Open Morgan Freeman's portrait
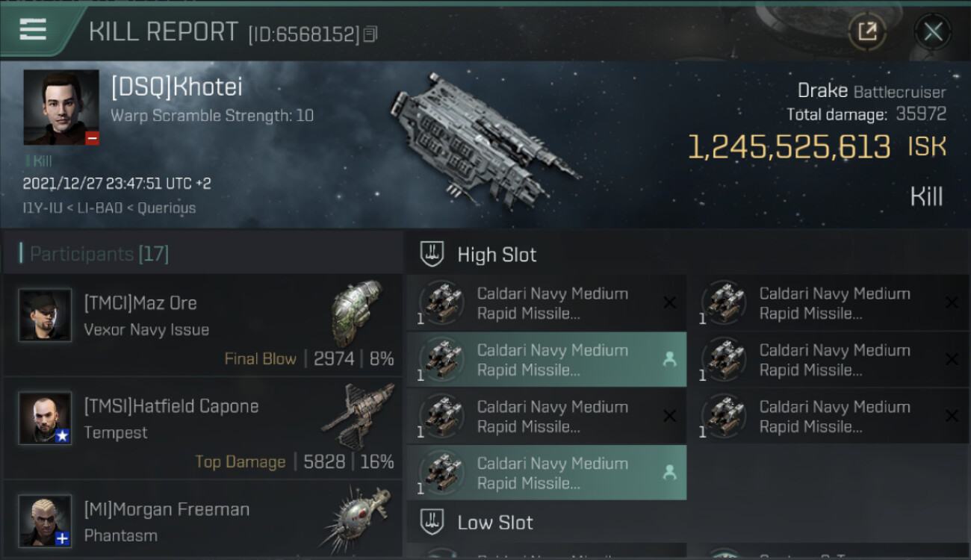 tap(46, 520)
